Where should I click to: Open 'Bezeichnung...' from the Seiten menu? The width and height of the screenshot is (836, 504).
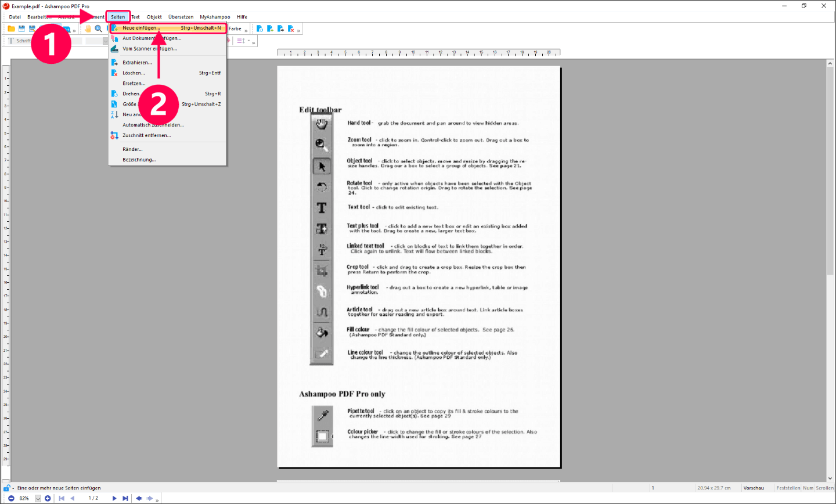[x=167, y=160]
